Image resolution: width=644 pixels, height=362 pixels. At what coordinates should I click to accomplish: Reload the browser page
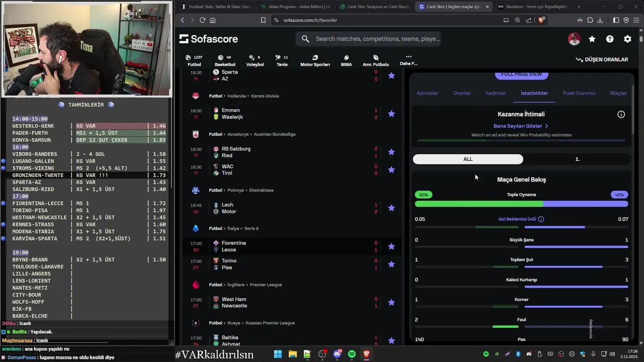click(x=202, y=20)
